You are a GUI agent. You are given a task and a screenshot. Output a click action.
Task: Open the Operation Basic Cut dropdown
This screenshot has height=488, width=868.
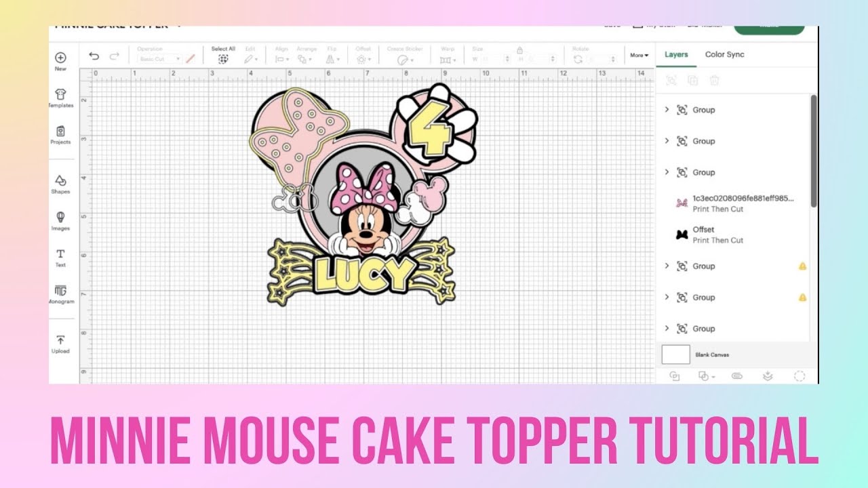point(159,59)
